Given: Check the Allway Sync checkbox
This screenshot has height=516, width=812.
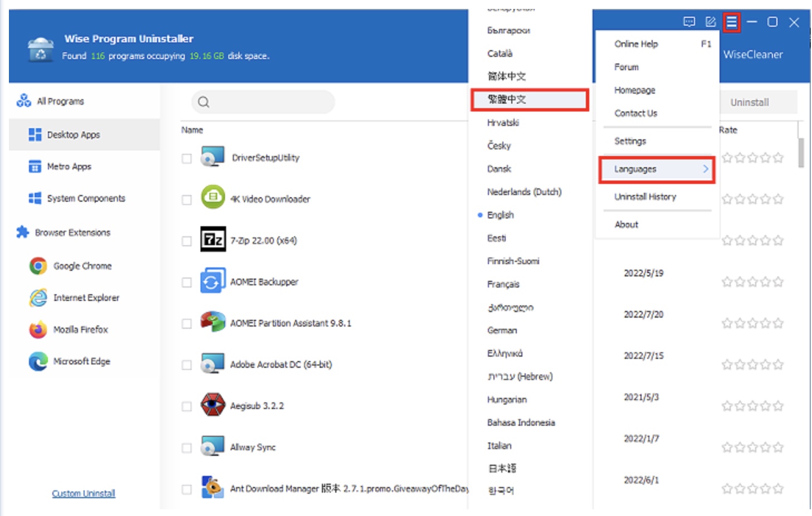Looking at the screenshot, I should click(187, 448).
